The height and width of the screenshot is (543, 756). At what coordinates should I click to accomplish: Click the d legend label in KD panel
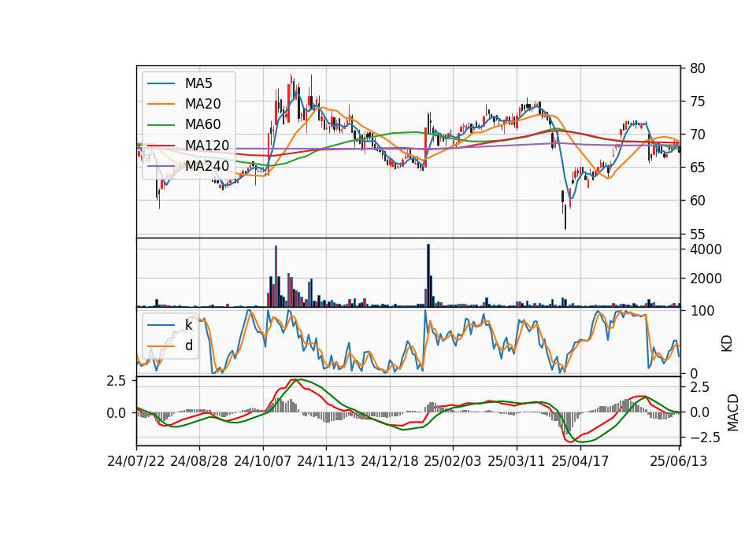pos(189,345)
